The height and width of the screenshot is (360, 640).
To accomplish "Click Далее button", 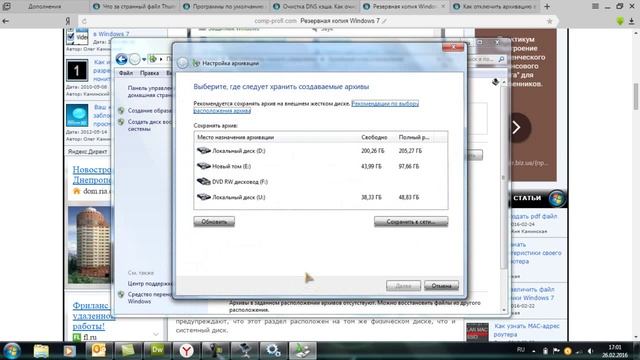I will point(403,286).
